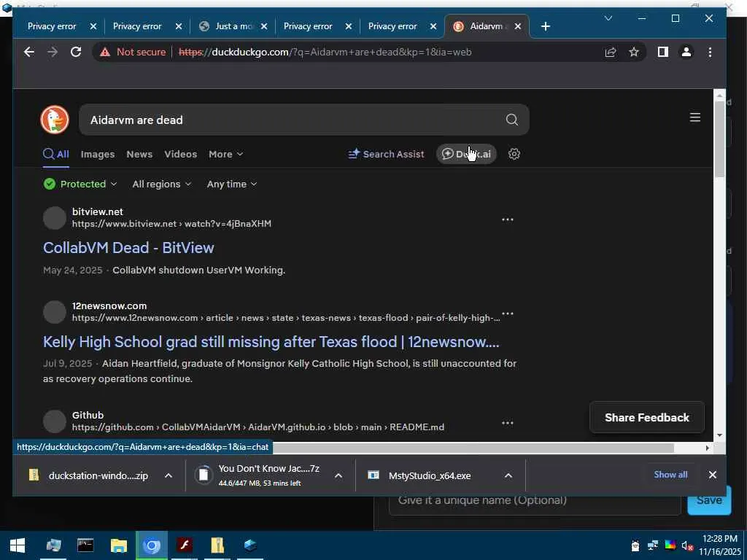This screenshot has width=747, height=560.
Task: Click Show all downloads
Action: pos(670,474)
